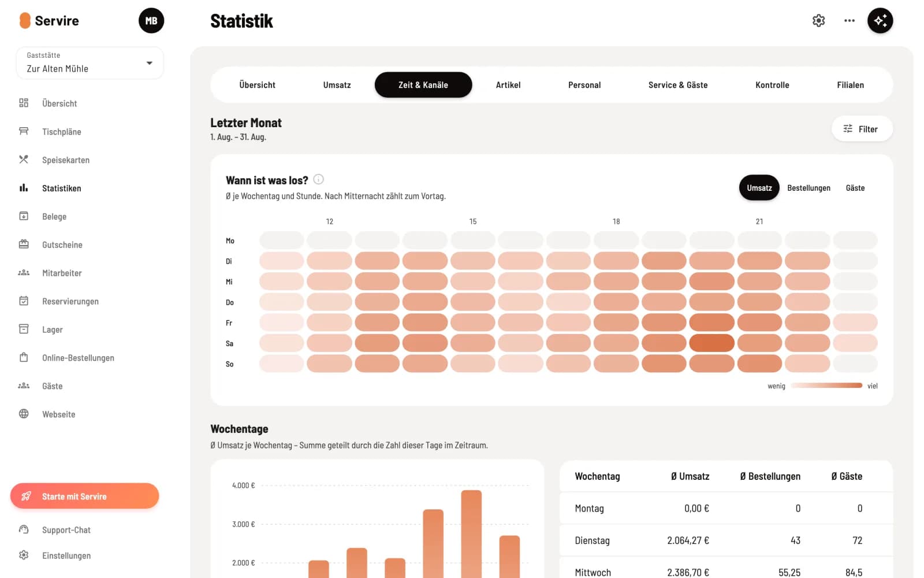
Task: Click the Online-Bestellungen bag icon
Action: coord(24,358)
